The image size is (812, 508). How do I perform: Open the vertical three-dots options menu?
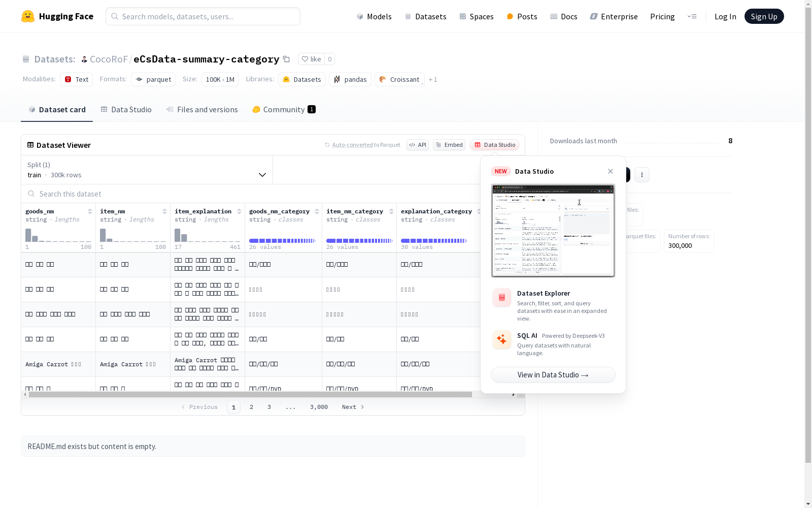point(641,175)
